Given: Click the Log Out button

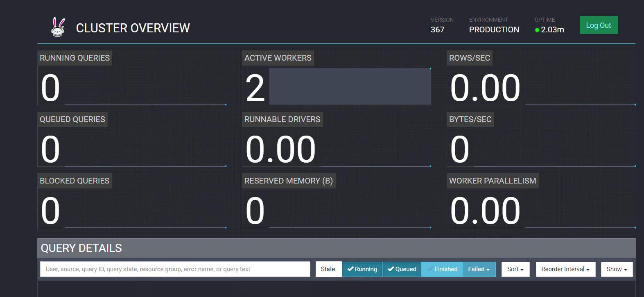Looking at the screenshot, I should (x=598, y=25).
